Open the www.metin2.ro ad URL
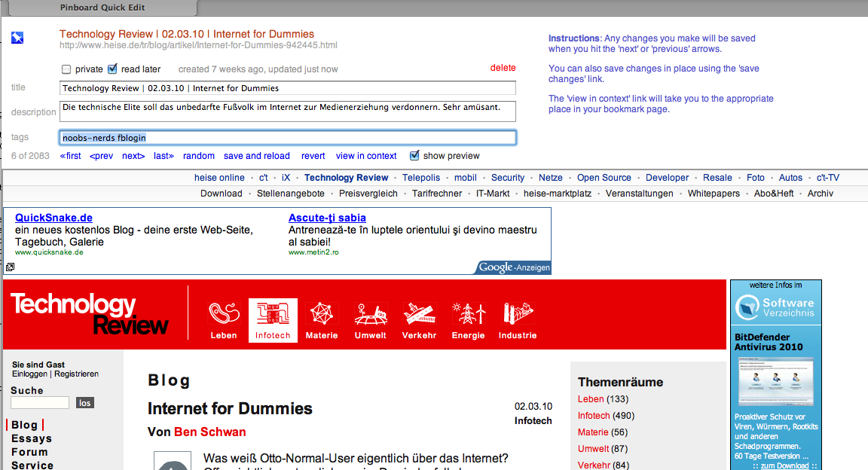Viewport: 868px width, 470px height. click(x=313, y=252)
